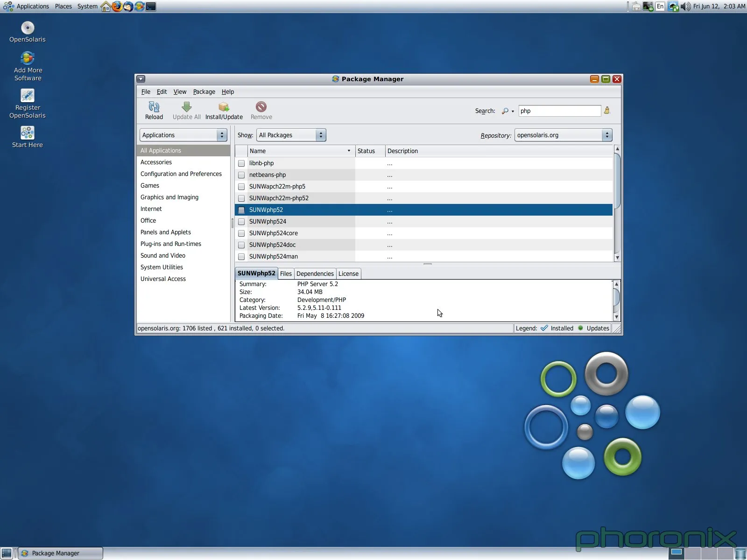Check the SUNWphp52 package checkbox
The image size is (747, 560).
[x=241, y=210]
